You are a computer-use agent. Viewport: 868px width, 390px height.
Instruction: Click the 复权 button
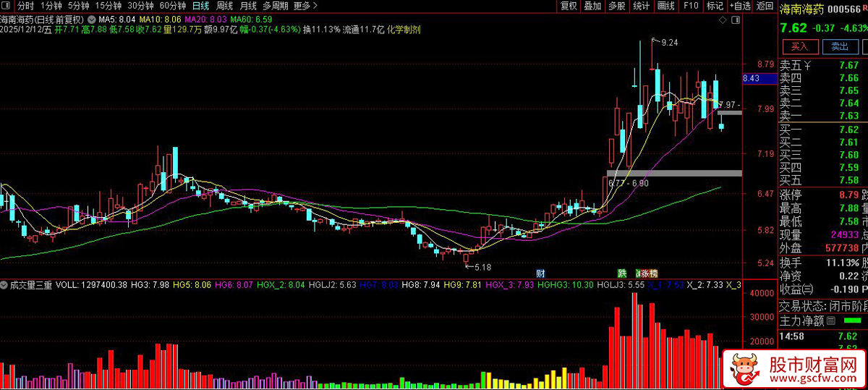pos(569,5)
